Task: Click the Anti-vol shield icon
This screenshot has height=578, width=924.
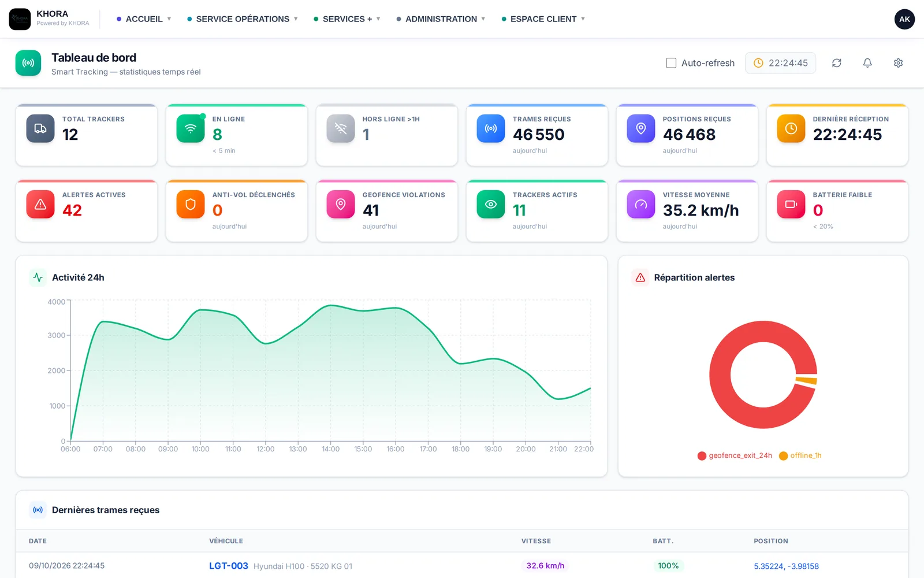Action: tap(191, 204)
